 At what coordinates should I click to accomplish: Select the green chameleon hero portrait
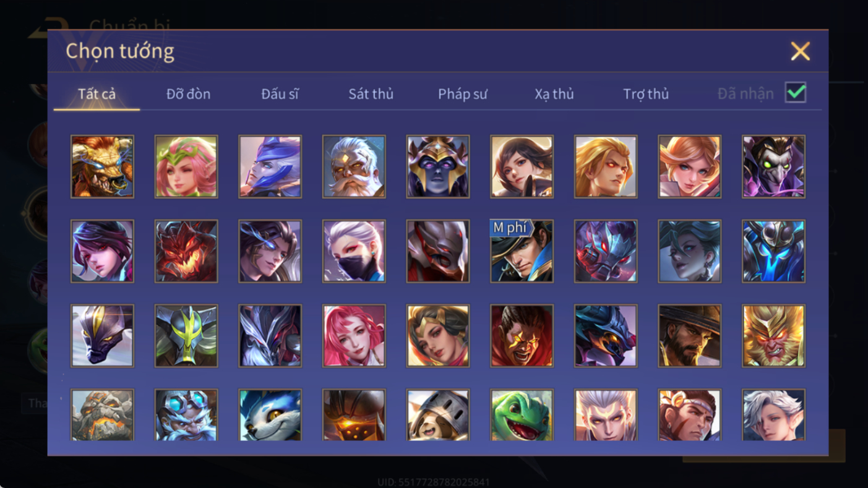click(x=522, y=414)
